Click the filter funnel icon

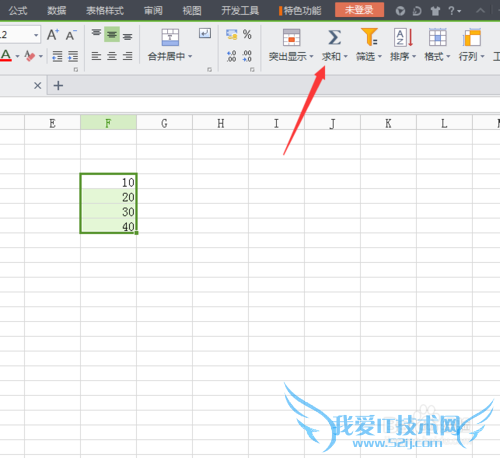coord(369,37)
